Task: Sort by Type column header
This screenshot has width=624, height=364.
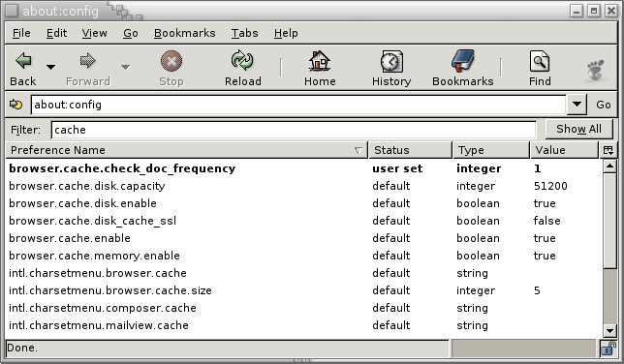Action: [491, 150]
